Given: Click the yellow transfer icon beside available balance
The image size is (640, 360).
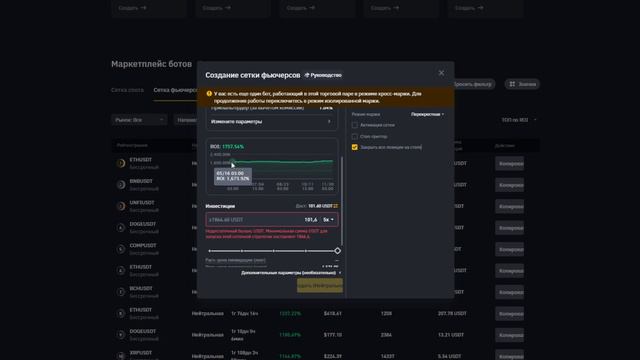Looking at the screenshot, I should click(336, 206).
